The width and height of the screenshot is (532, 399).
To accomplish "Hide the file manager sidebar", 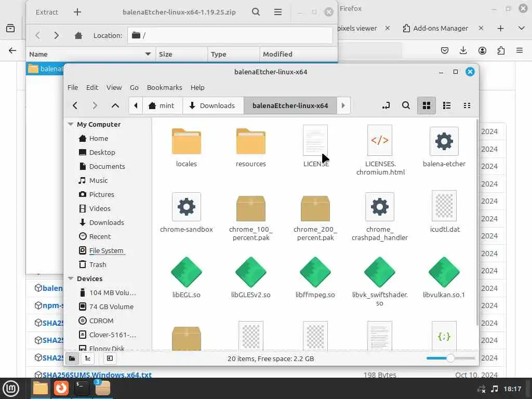I will (x=110, y=358).
